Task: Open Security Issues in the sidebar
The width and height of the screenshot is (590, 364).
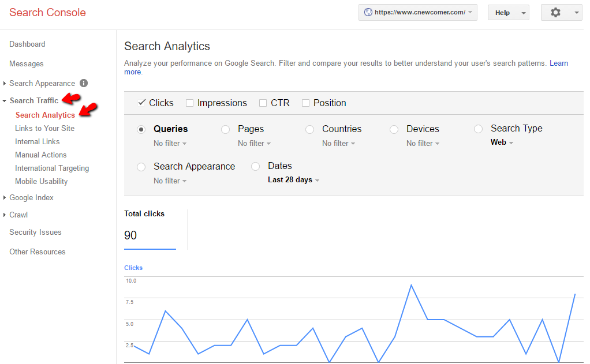Action: coord(35,232)
